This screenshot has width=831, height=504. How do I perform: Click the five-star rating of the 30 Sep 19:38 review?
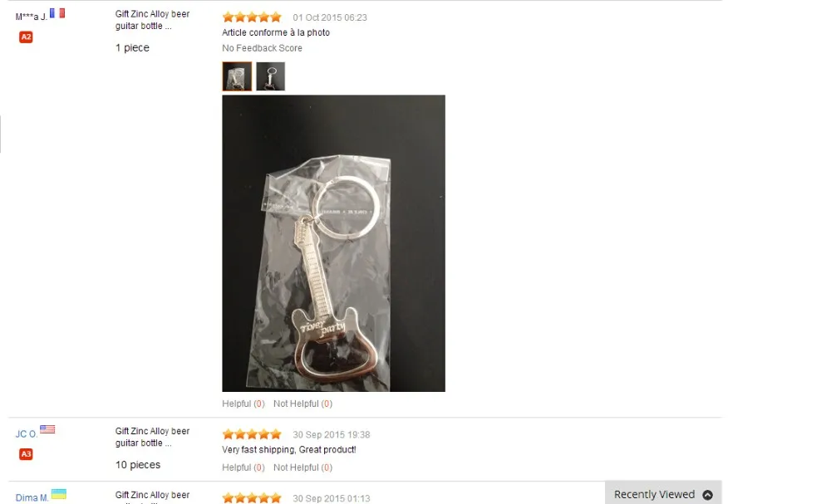[x=252, y=434]
